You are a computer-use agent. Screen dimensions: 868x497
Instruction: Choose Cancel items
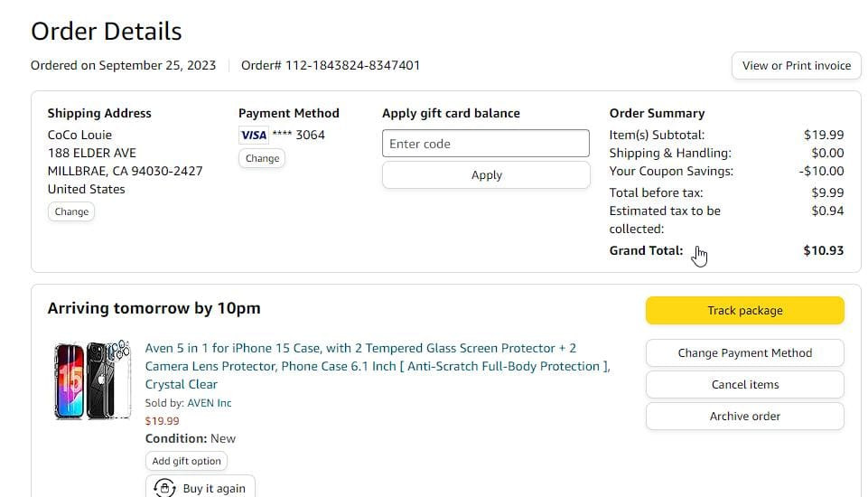744,385
